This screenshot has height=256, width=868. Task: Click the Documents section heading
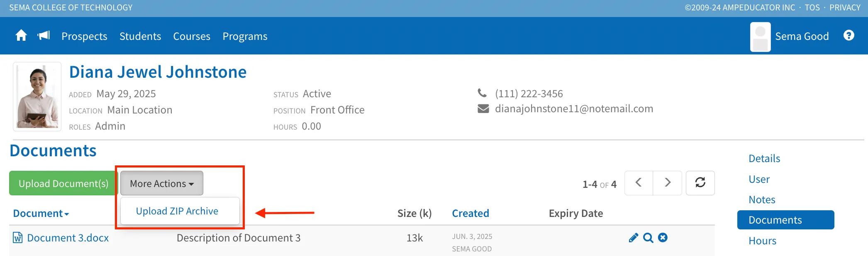[x=53, y=150]
